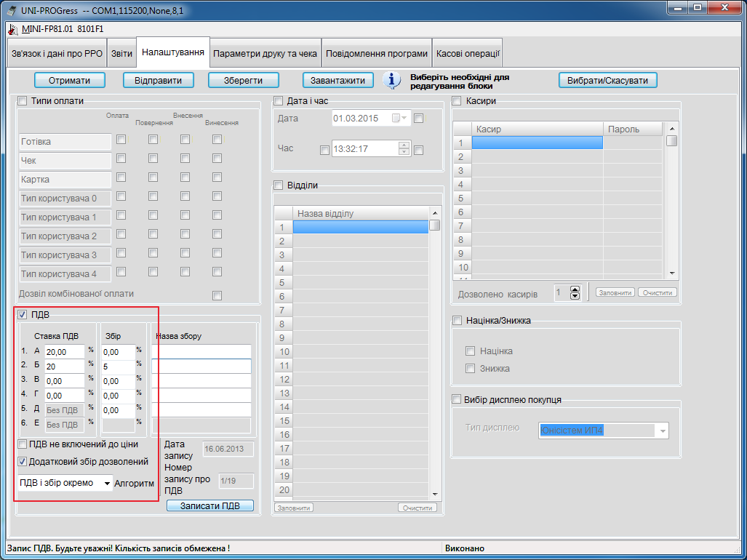This screenshot has height=560, width=747.
Task: Uncheck 'Додатковий збір дозволений' option
Action: pyautogui.click(x=23, y=461)
